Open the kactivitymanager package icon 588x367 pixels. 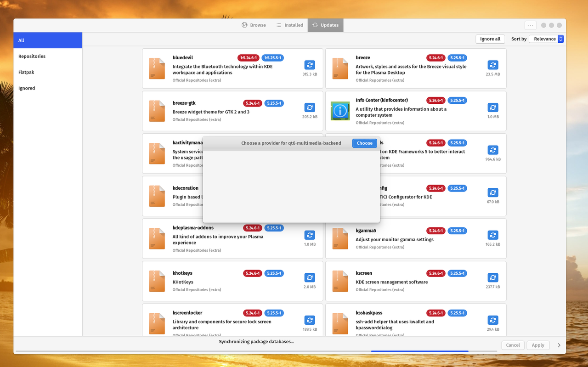tap(157, 153)
